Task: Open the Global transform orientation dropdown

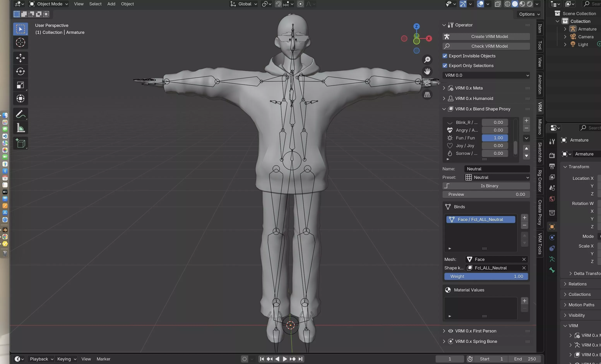Action: tap(243, 4)
